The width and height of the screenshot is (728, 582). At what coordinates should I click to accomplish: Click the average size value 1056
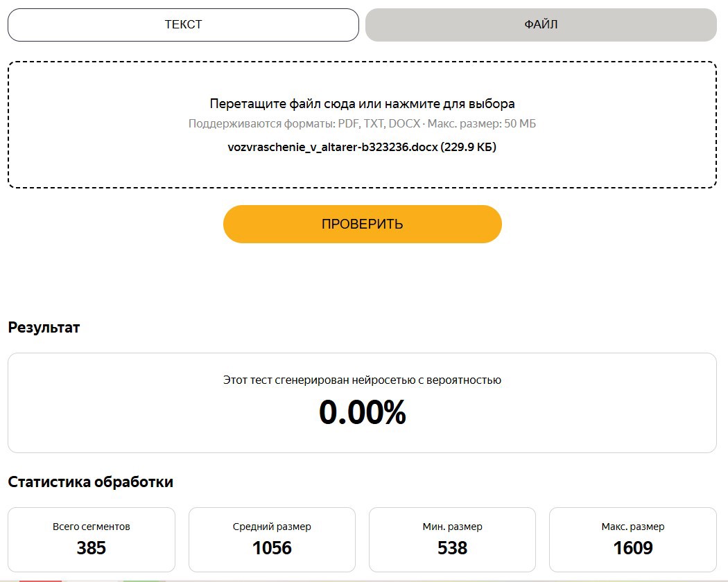(x=272, y=548)
